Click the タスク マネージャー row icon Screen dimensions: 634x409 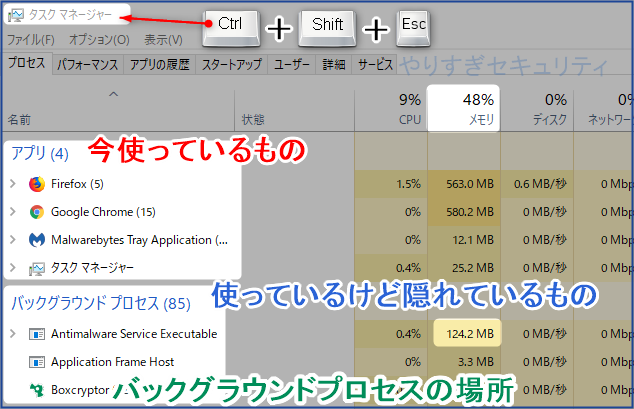tap(37, 268)
